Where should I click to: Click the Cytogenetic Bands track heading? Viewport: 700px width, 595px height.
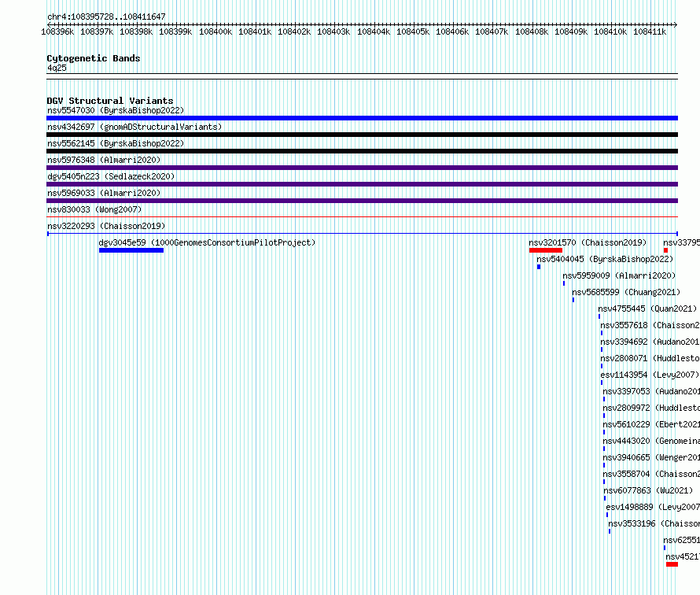[94, 58]
